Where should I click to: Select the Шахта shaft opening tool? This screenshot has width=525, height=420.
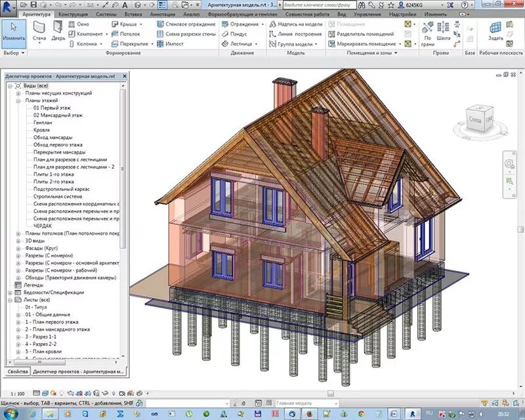click(x=443, y=31)
